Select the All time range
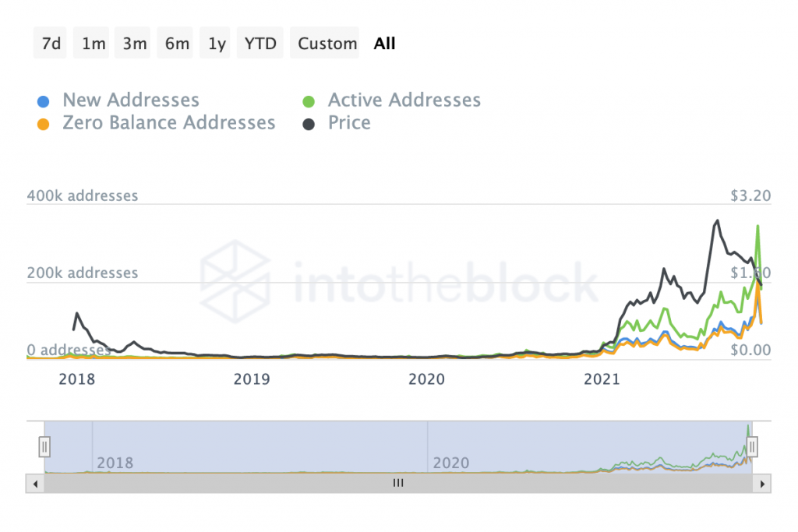This screenshot has height=532, width=798. click(384, 44)
